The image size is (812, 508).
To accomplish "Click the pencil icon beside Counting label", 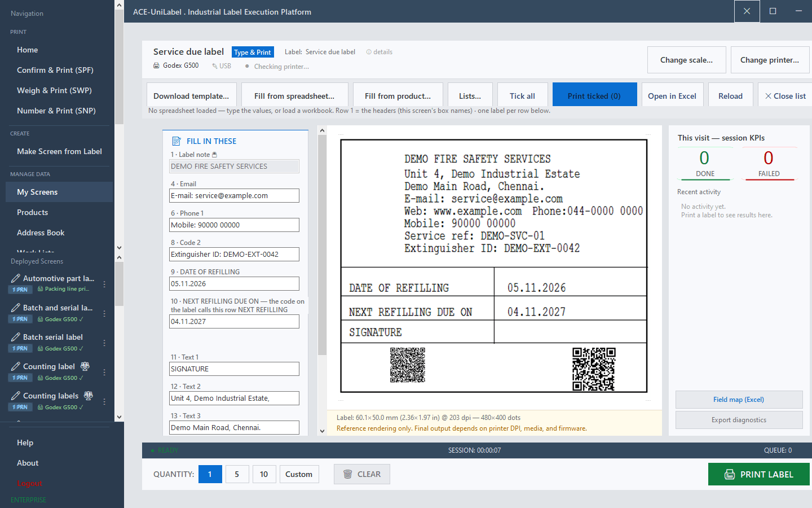I will coord(16,366).
